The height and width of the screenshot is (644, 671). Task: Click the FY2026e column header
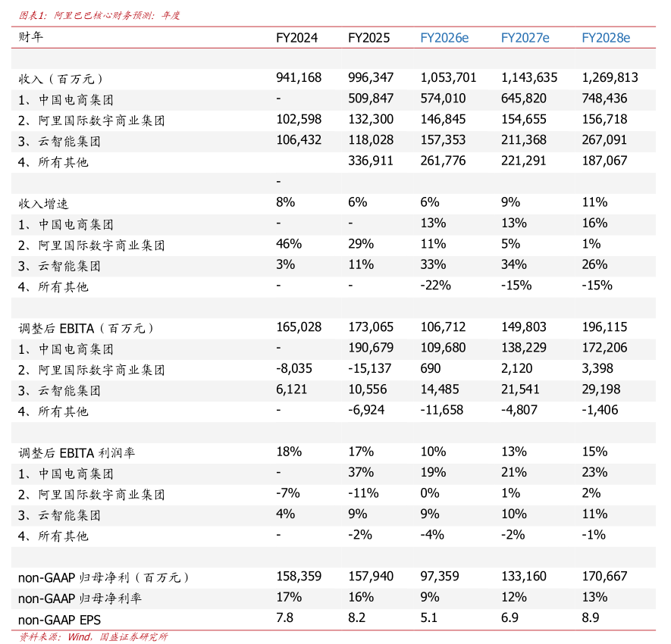click(444, 38)
